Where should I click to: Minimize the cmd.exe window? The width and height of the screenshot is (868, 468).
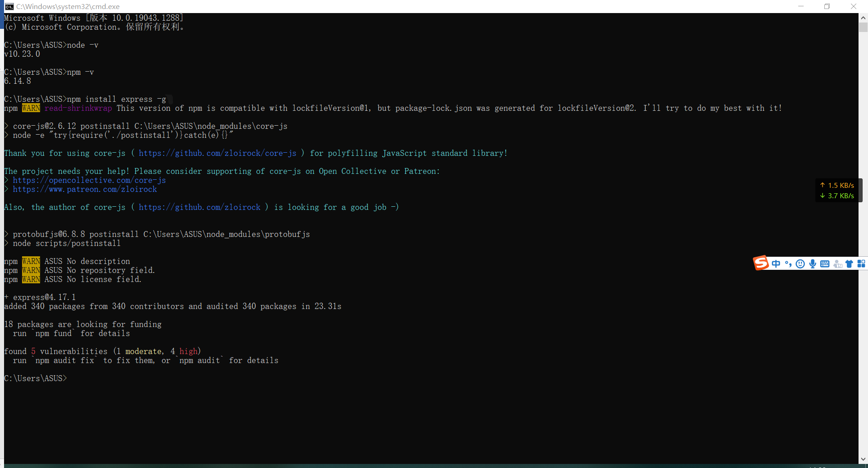[801, 6]
